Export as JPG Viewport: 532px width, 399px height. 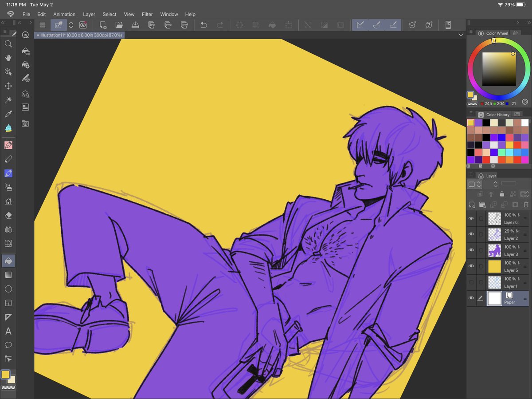click(x=151, y=25)
